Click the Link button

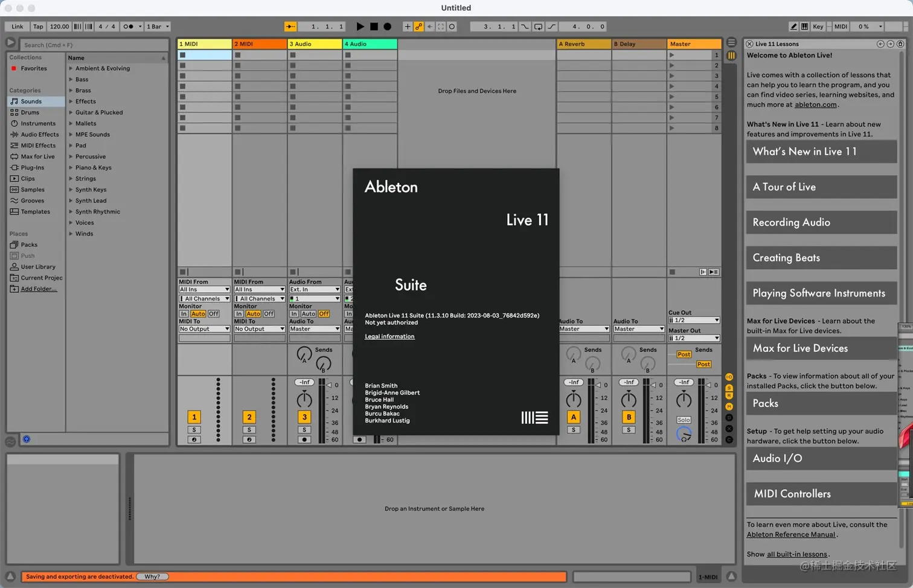click(x=17, y=27)
